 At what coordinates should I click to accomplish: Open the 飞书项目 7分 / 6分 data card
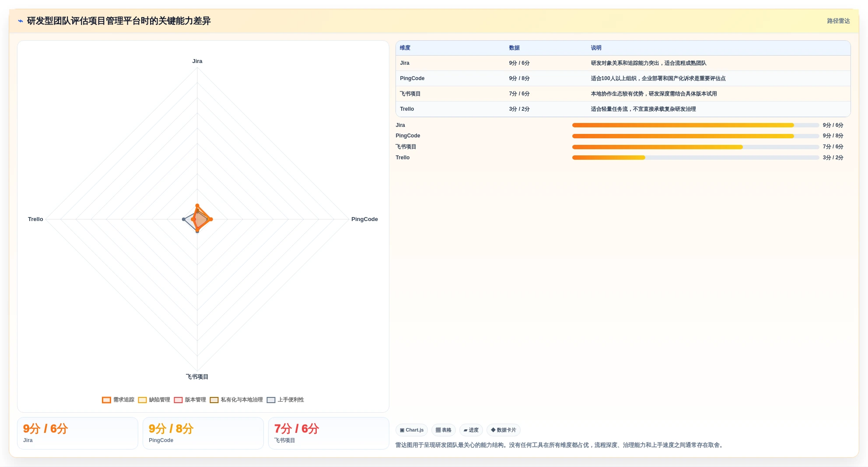point(329,433)
